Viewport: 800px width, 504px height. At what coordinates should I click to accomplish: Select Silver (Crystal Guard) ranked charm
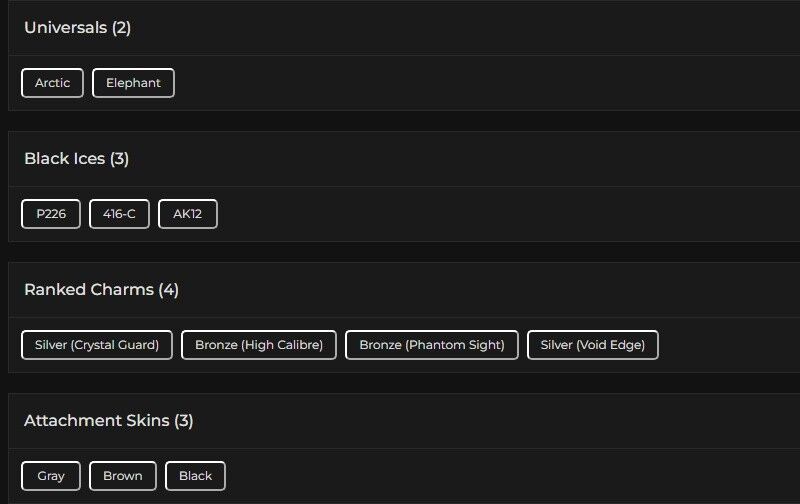pyautogui.click(x=97, y=345)
